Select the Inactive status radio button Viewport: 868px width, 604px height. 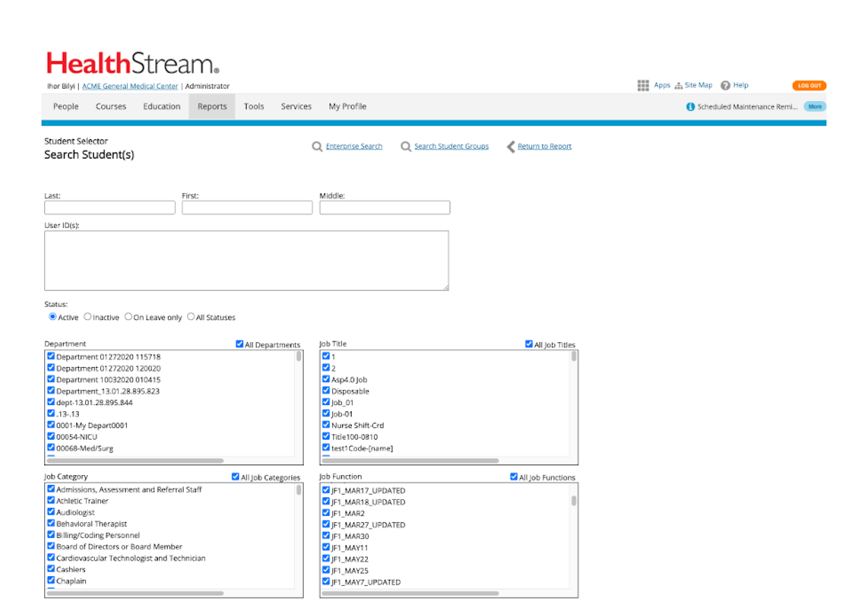(x=87, y=316)
